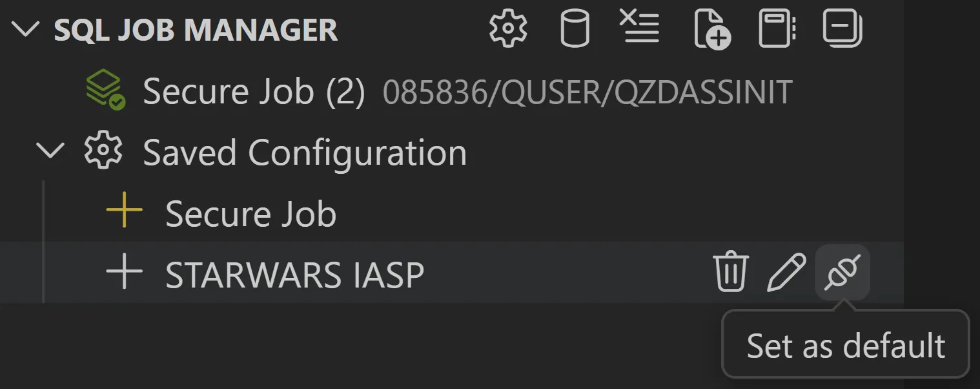Screen dimensions: 980x389
Task: Click the Saved Configuration gear icon
Action: click(x=103, y=151)
